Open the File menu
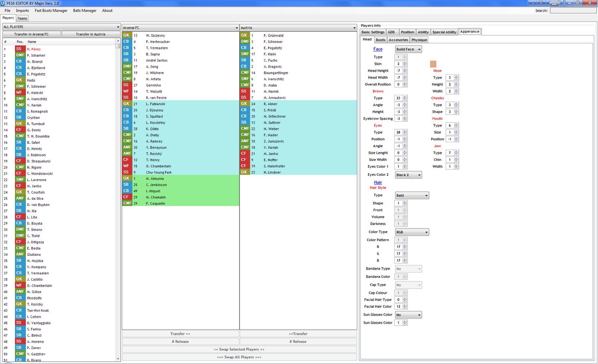598x364 pixels. tap(7, 10)
